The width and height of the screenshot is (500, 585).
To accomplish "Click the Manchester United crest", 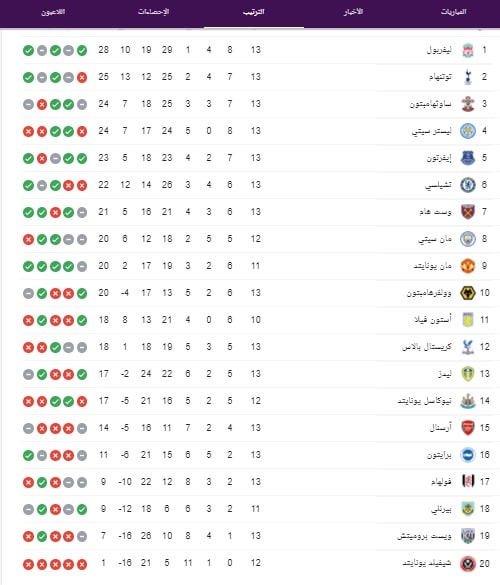I will (x=468, y=266).
